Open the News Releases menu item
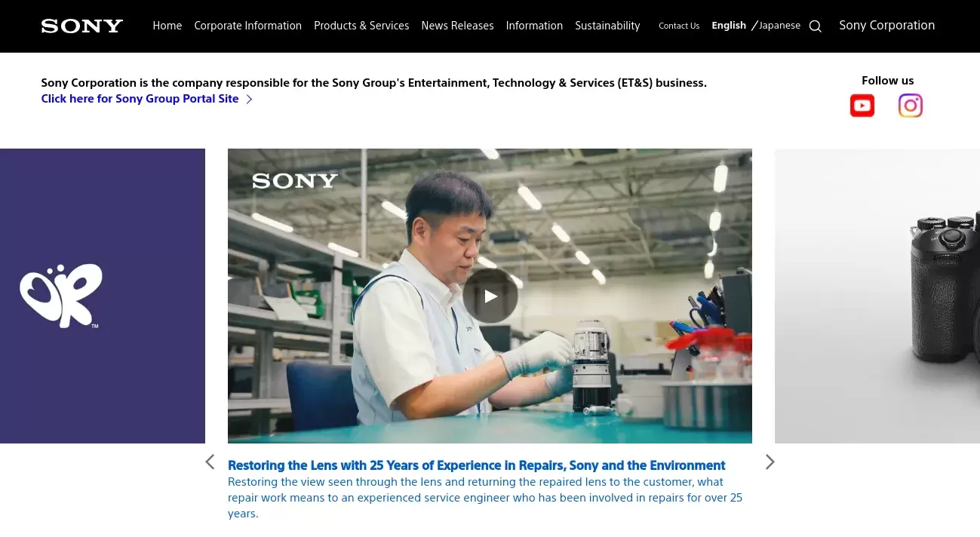This screenshot has height=537, width=980. click(457, 26)
